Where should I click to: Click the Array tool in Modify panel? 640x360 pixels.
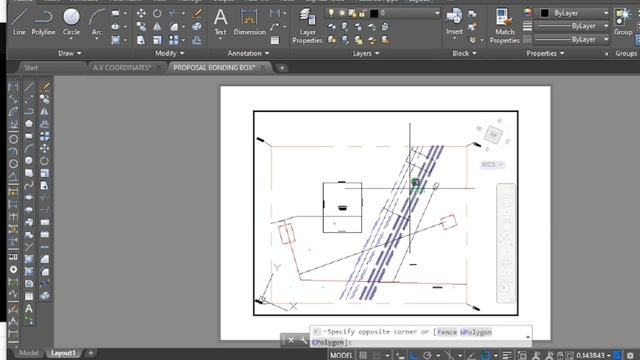pos(174,40)
